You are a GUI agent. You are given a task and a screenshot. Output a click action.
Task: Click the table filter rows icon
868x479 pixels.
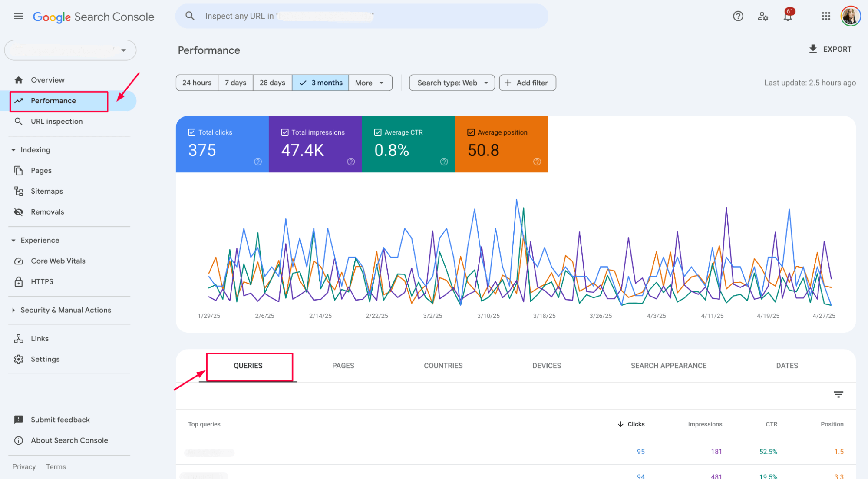coord(838,394)
